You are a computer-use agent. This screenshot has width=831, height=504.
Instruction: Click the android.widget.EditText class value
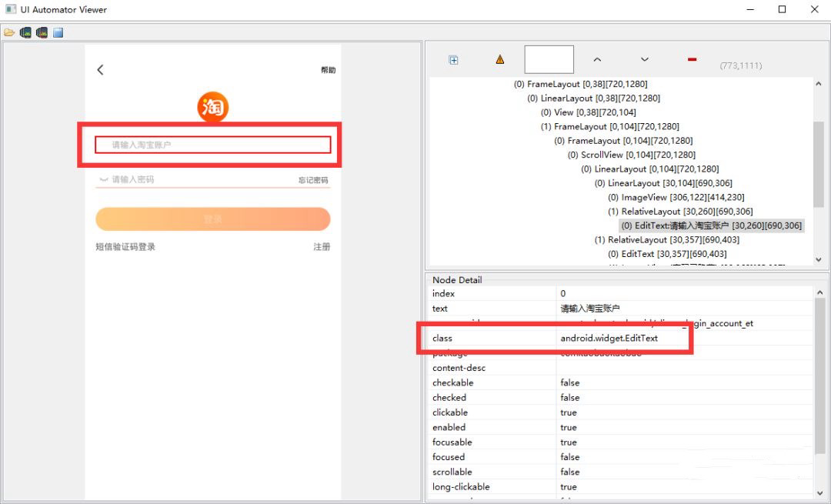click(609, 338)
